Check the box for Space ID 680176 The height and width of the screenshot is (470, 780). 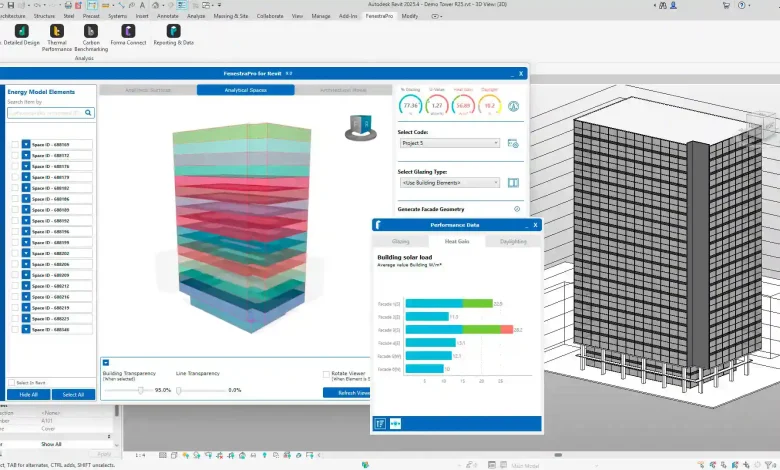[x=15, y=167]
